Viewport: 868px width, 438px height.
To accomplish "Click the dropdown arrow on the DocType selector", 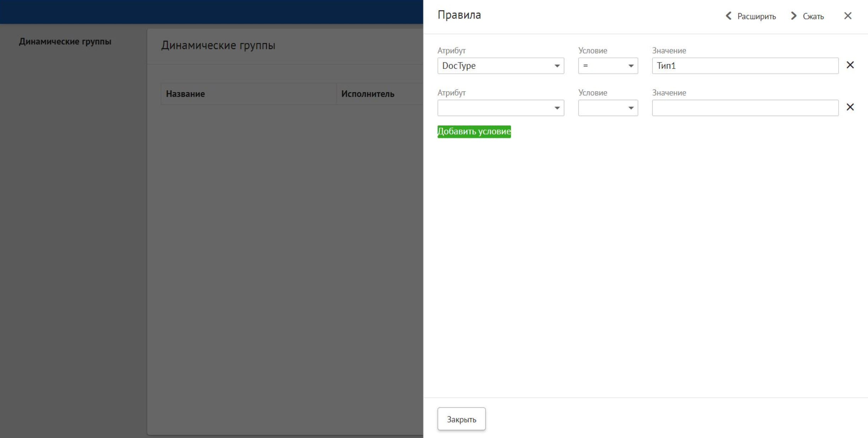I will coord(556,66).
